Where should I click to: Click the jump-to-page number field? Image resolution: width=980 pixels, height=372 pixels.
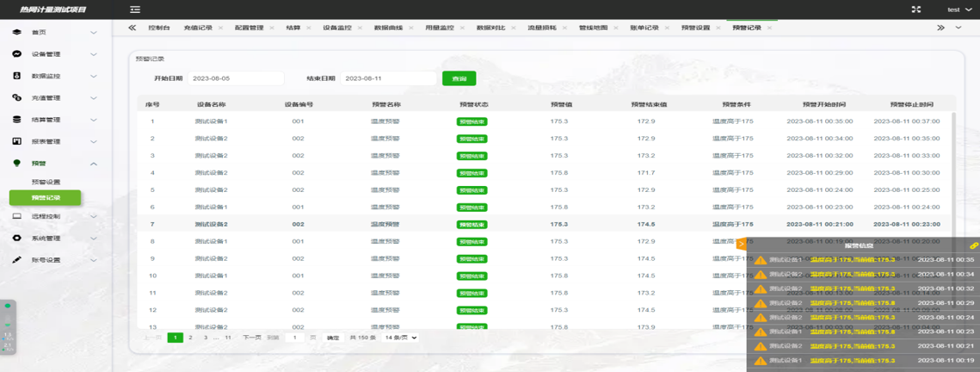(295, 338)
